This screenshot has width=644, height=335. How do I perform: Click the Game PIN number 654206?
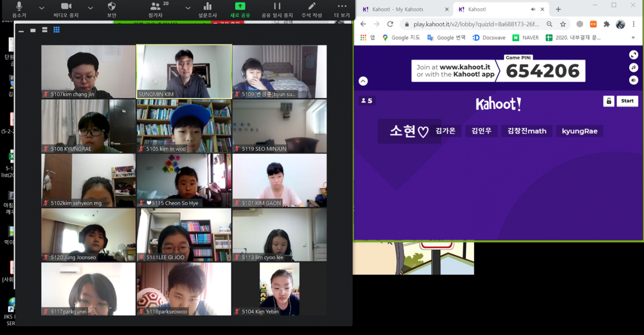click(x=543, y=72)
